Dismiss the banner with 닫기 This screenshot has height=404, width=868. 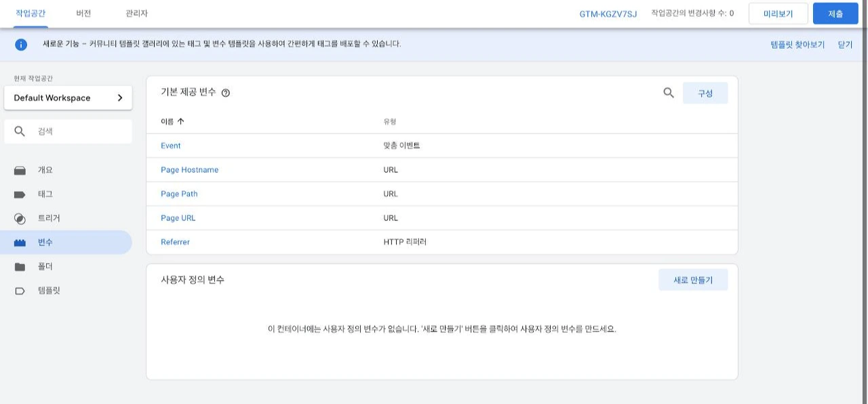[845, 45]
